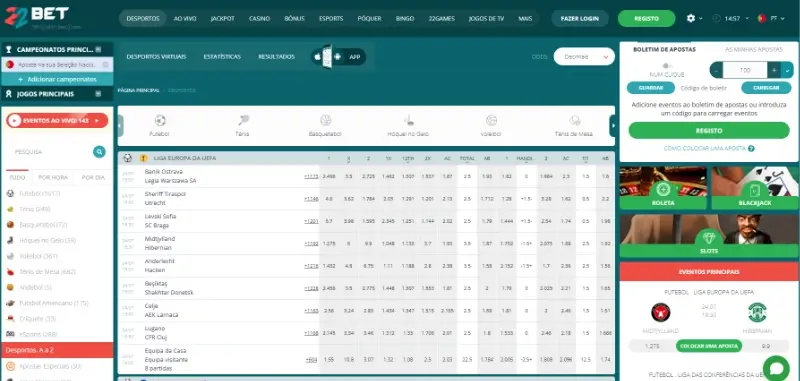The height and width of the screenshot is (381, 800).
Task: Switch to the Por Dia tab
Action: click(93, 177)
